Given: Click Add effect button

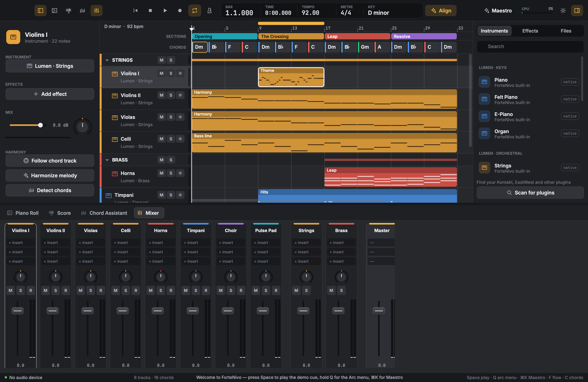Looking at the screenshot, I should click(50, 94).
